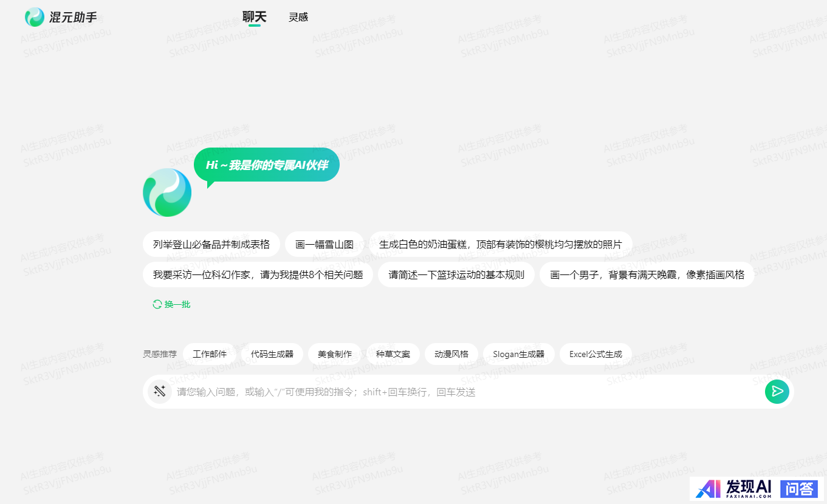Click the 工作邮件 inspiration chip
Image resolution: width=827 pixels, height=504 pixels.
click(210, 354)
